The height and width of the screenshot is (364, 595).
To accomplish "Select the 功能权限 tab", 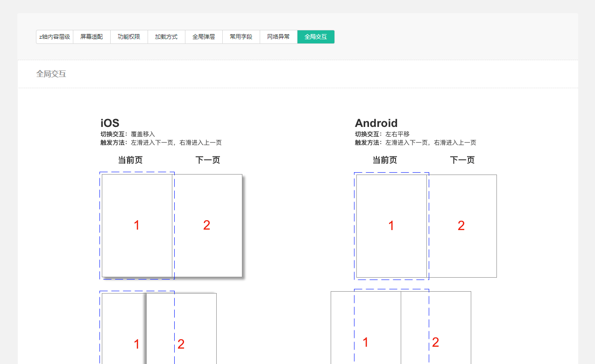I will tap(129, 37).
